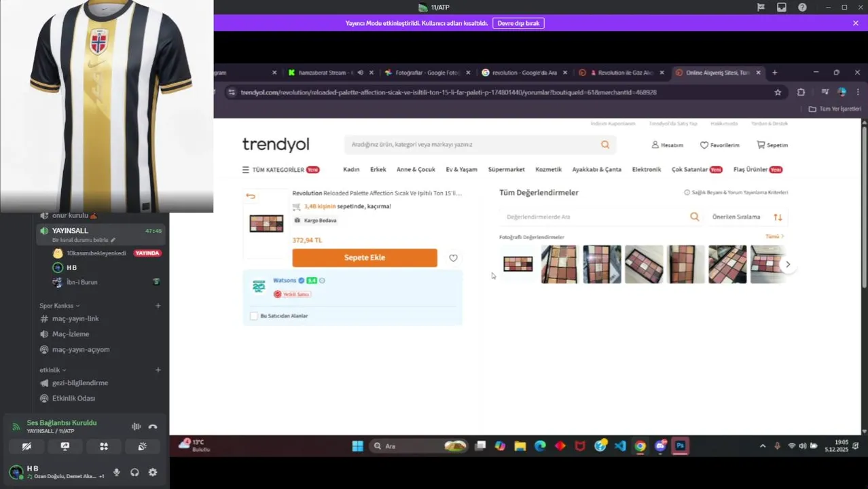Viewport: 868px width, 489px height.
Task: Open 'Favorilerim' link
Action: pyautogui.click(x=719, y=145)
